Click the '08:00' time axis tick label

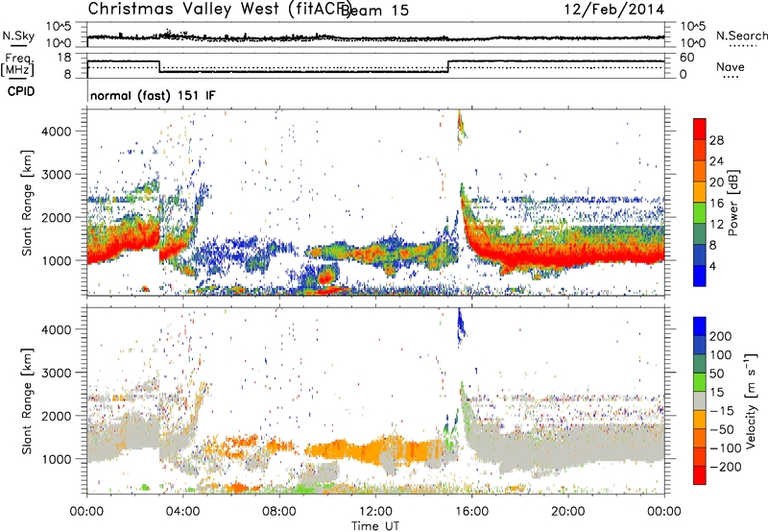279,511
